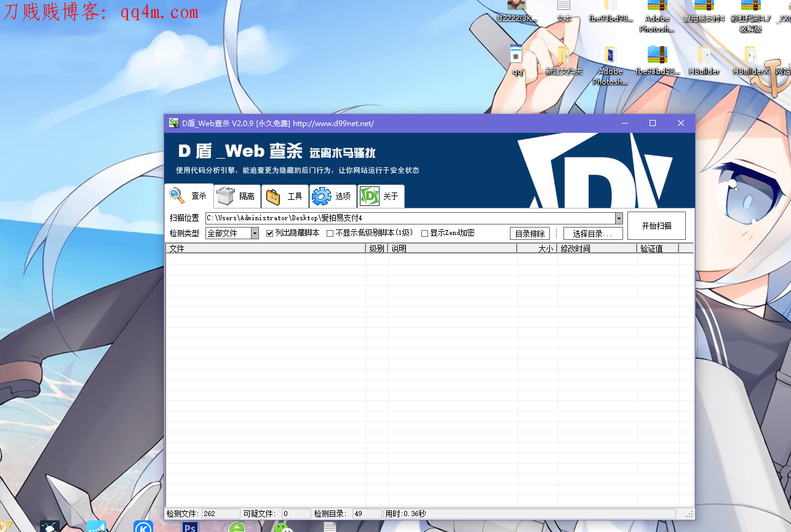Click the D盾 app icon in title bar
The width and height of the screenshot is (791, 532).
tap(174, 123)
